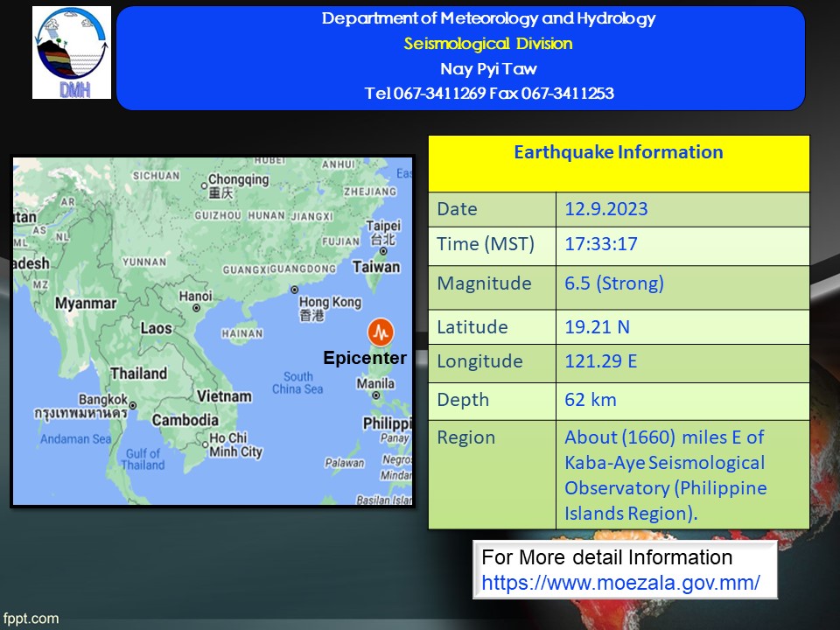Click the "Longitude" row label
The height and width of the screenshot is (630, 840).
pyautogui.click(x=480, y=361)
